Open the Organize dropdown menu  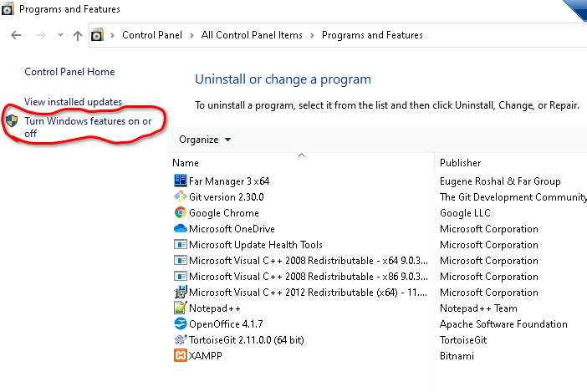205,140
